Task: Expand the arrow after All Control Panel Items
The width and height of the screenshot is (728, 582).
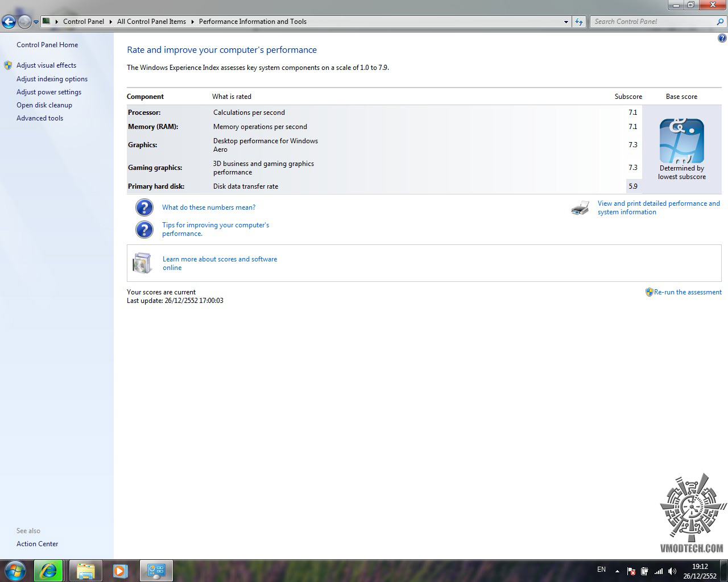Action: (192, 22)
